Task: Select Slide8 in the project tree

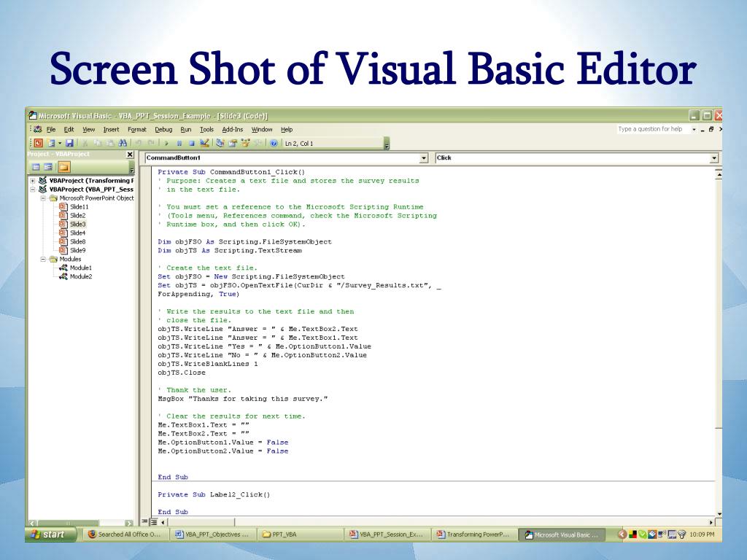Action: point(72,241)
